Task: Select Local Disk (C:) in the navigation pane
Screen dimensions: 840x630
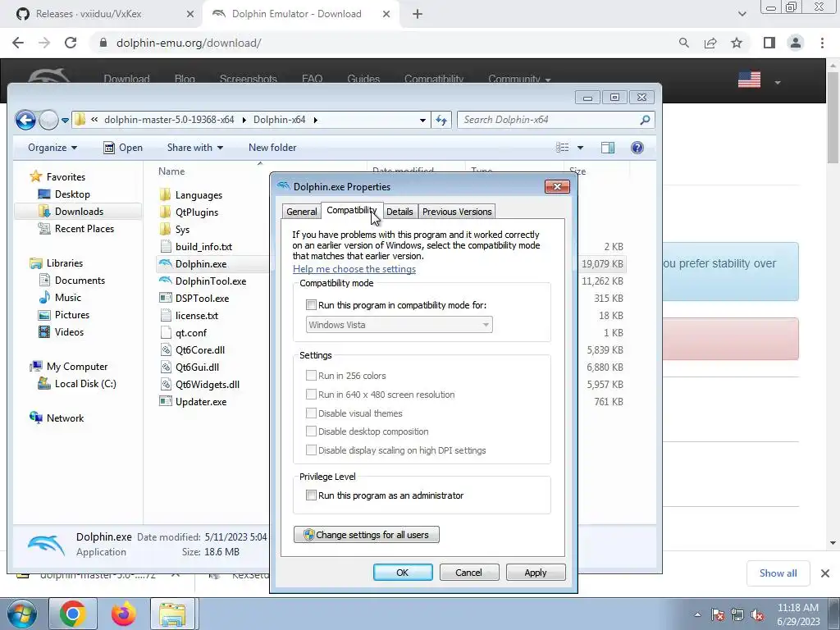Action: click(85, 384)
